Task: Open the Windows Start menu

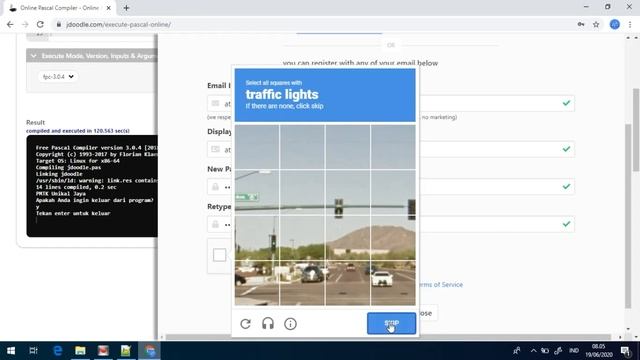Action: [11, 351]
